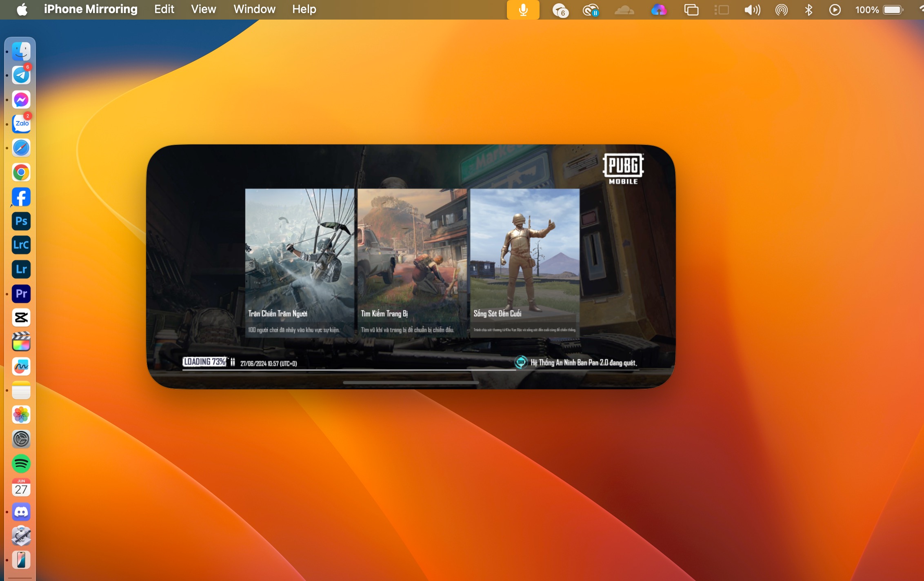Click the iPhone Mirroring Dock icon

pos(21,560)
